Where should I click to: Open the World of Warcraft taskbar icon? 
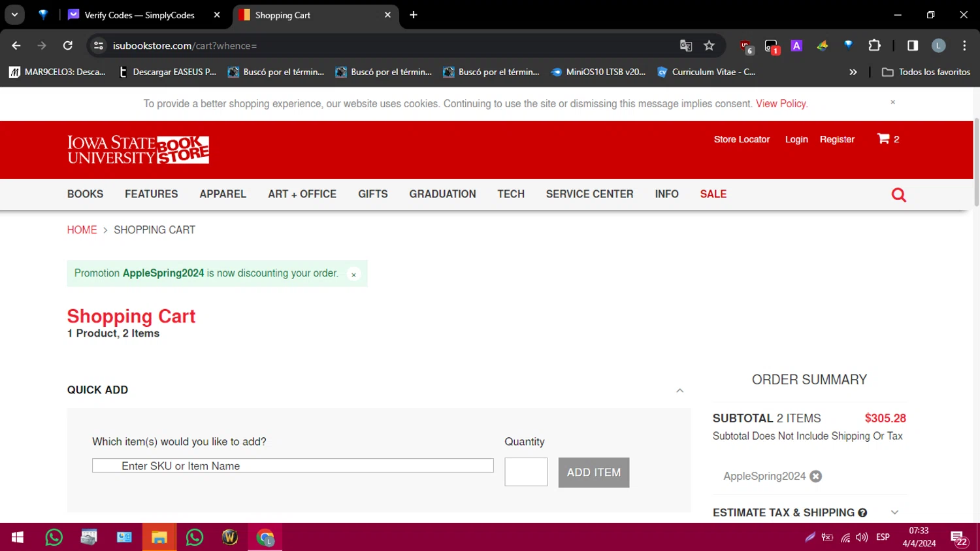coord(230,537)
